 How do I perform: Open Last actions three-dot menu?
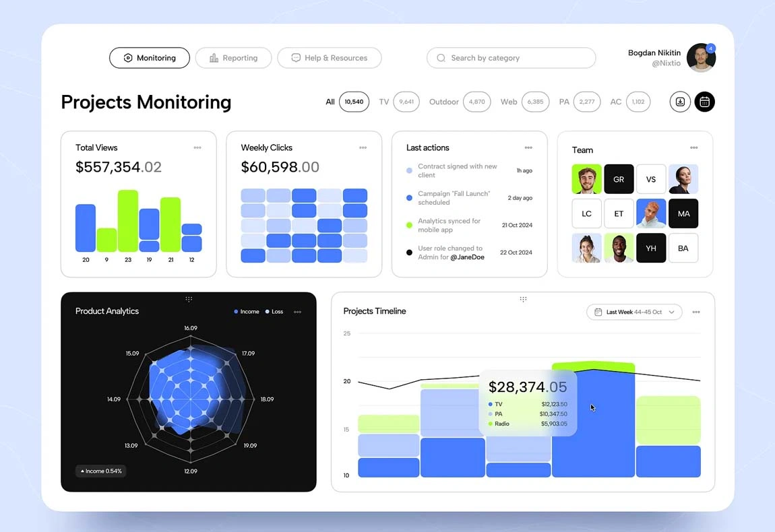click(528, 147)
